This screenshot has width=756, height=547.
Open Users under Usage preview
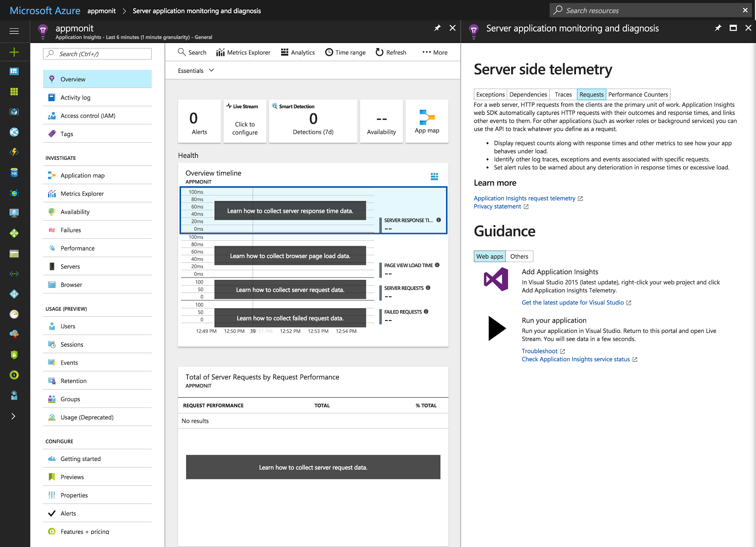pos(97,326)
